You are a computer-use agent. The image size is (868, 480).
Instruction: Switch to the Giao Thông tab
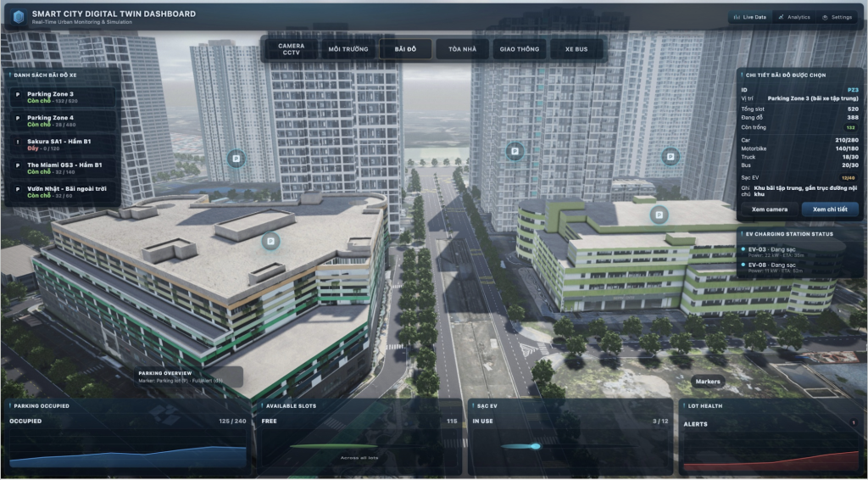coord(520,49)
